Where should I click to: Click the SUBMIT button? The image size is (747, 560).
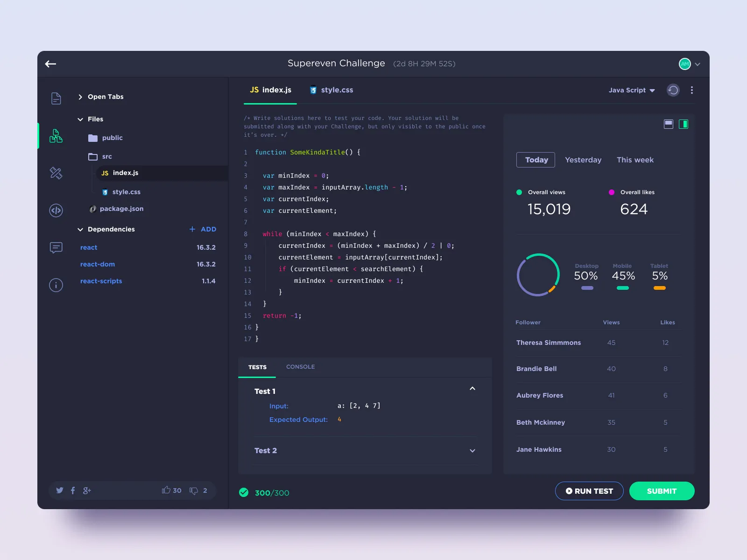click(x=662, y=491)
